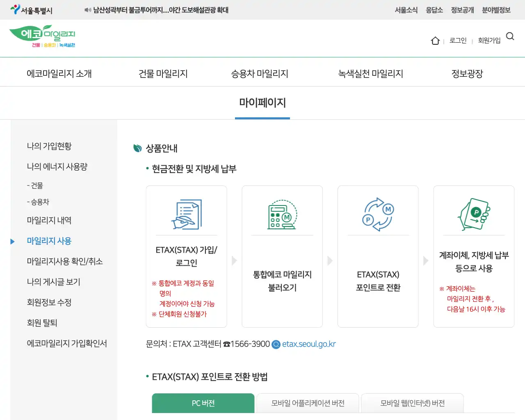
Task: Click the 회원가입 link
Action: point(489,41)
